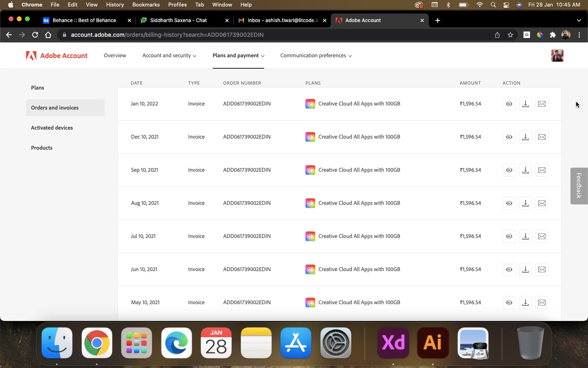Expand the tab search chevron
This screenshot has width=588, height=368.
point(579,20)
